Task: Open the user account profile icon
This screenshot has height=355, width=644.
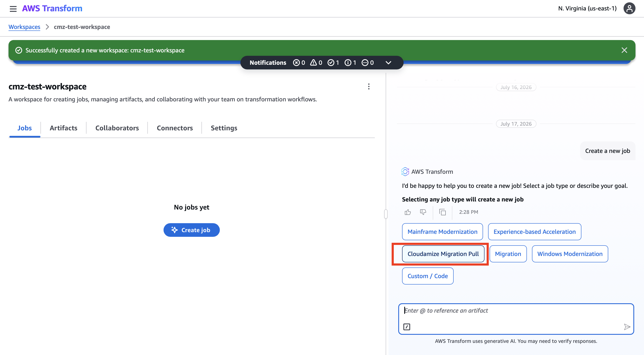Action: 629,9
